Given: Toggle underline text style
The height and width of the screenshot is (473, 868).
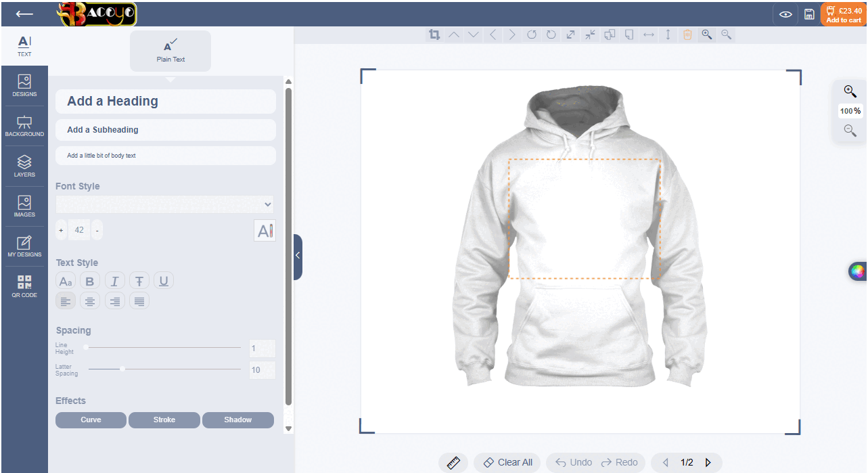Looking at the screenshot, I should (x=164, y=281).
